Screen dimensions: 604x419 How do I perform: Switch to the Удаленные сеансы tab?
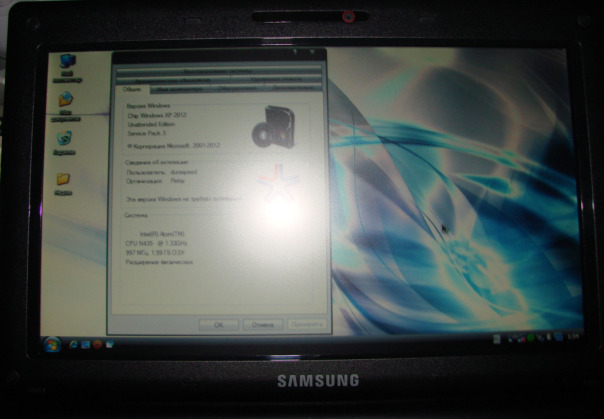coord(276,79)
